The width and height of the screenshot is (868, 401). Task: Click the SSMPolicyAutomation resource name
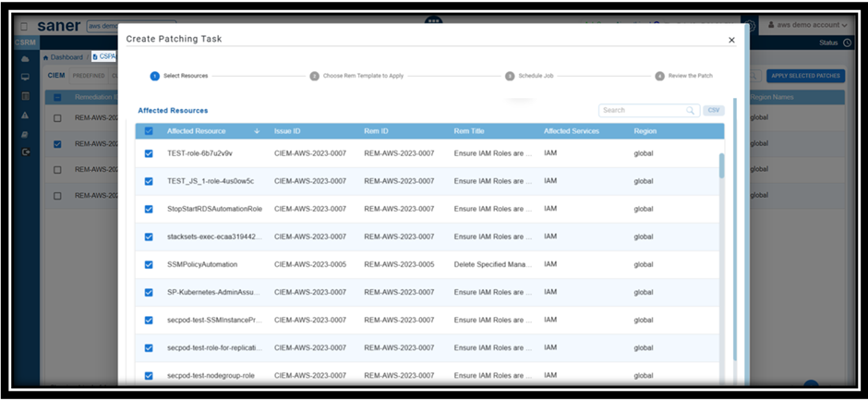pos(202,265)
